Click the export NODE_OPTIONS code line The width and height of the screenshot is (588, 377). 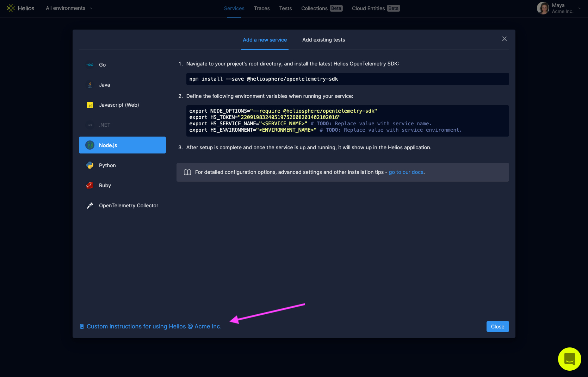[x=283, y=111]
